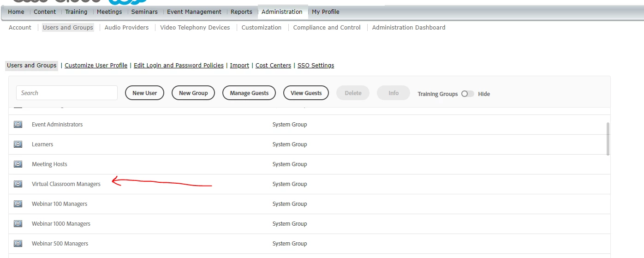Open the Event Management tab
Screen dimensions: 644x258
pyautogui.click(x=194, y=12)
